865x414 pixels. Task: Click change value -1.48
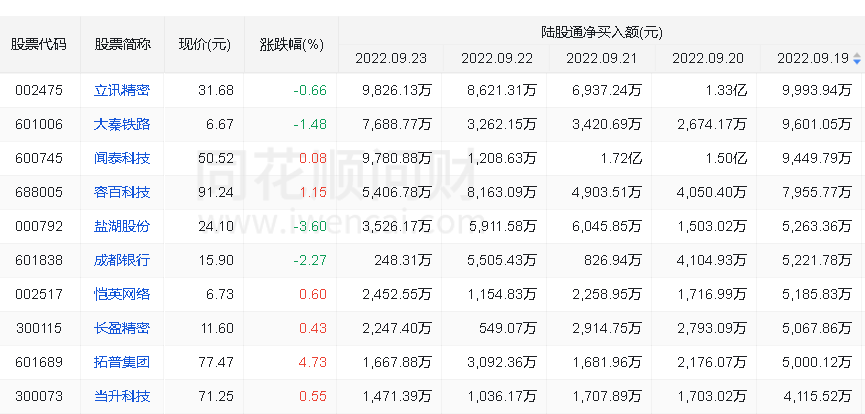coord(310,124)
